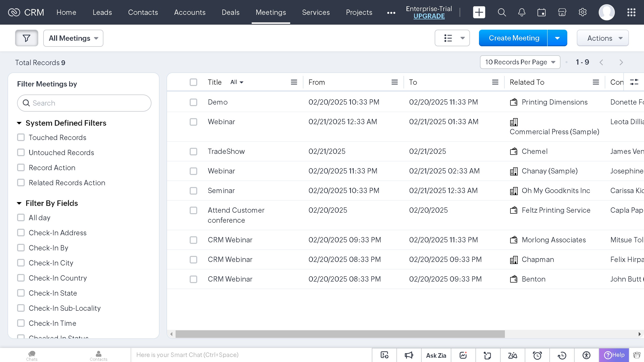This screenshot has width=644, height=362.
Task: Click the announcements megaphone icon
Action: (x=409, y=355)
